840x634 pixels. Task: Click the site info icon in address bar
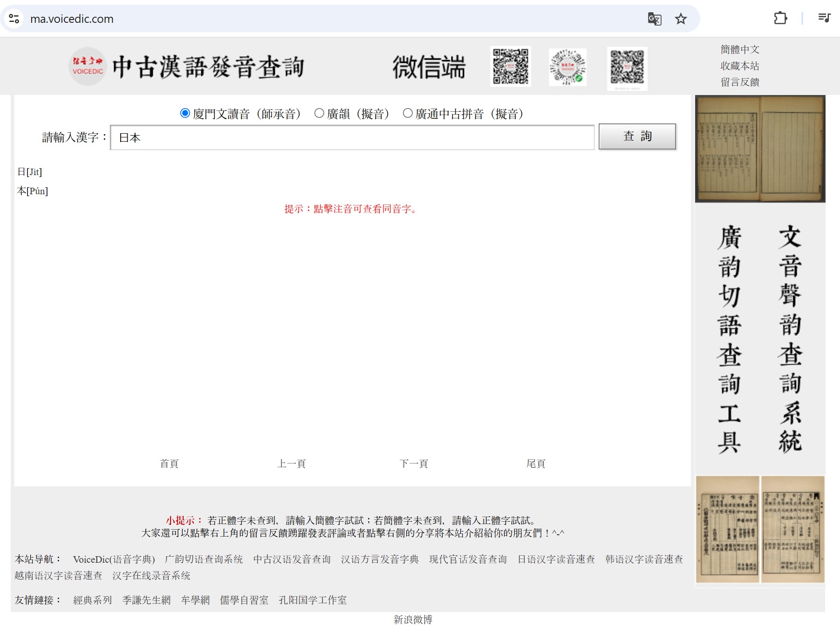click(14, 19)
